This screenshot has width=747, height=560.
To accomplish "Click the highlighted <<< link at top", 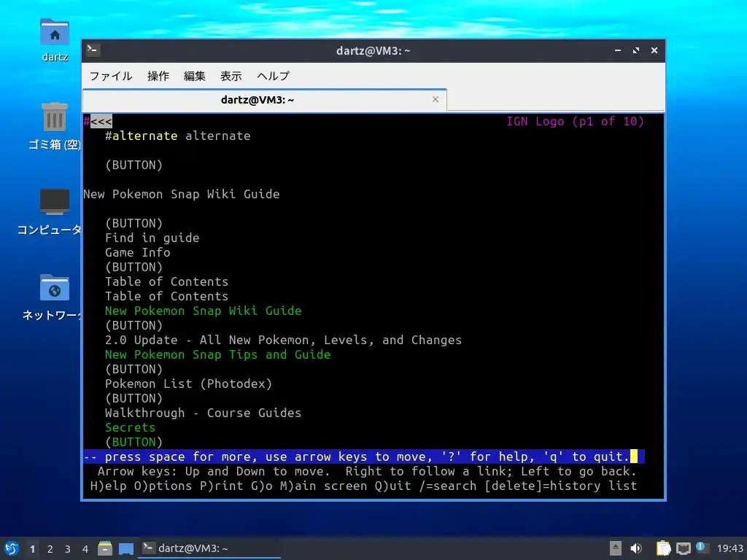I will tap(101, 122).
